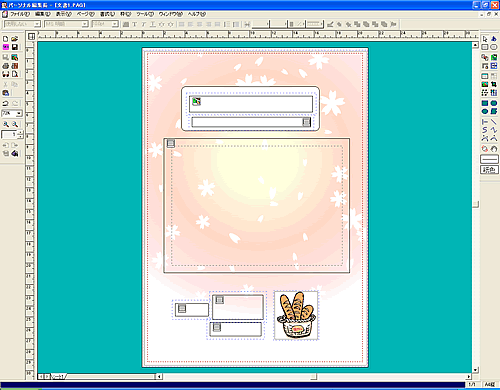Image resolution: width=500 pixels, height=390 pixels.
Task: Switch to the シート1 sheet tab
Action: coord(59,377)
